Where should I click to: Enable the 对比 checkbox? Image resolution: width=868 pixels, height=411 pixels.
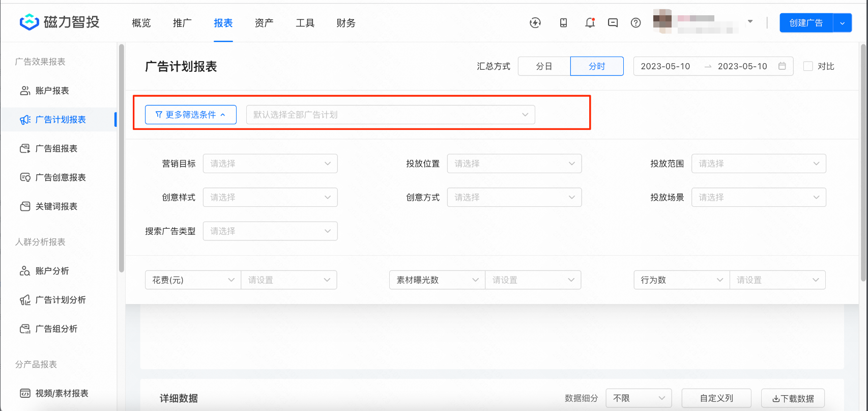(x=808, y=66)
